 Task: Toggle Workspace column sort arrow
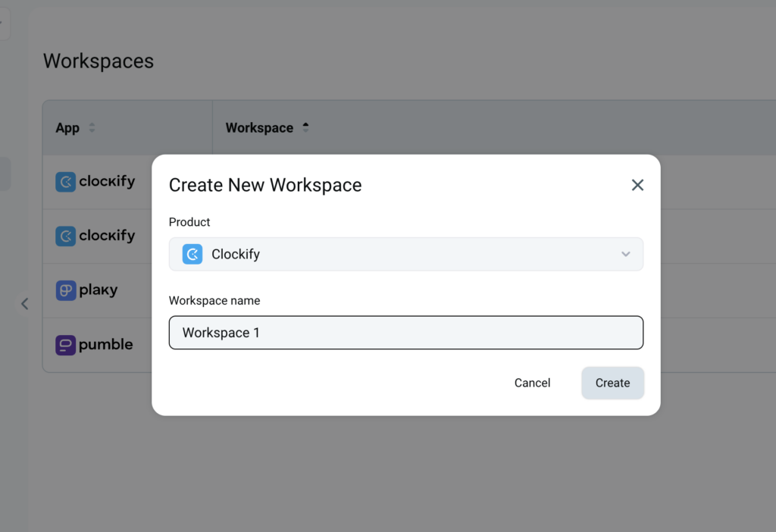[305, 128]
